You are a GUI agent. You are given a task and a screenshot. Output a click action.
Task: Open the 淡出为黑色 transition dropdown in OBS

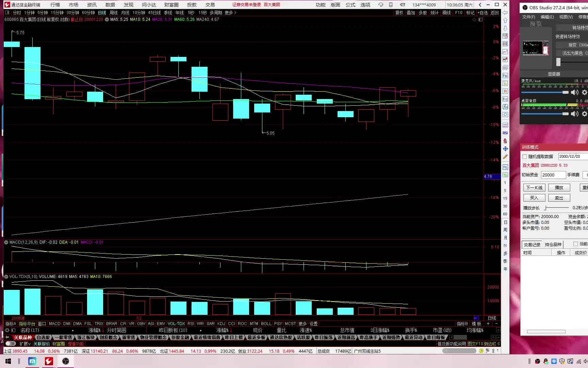(x=572, y=53)
